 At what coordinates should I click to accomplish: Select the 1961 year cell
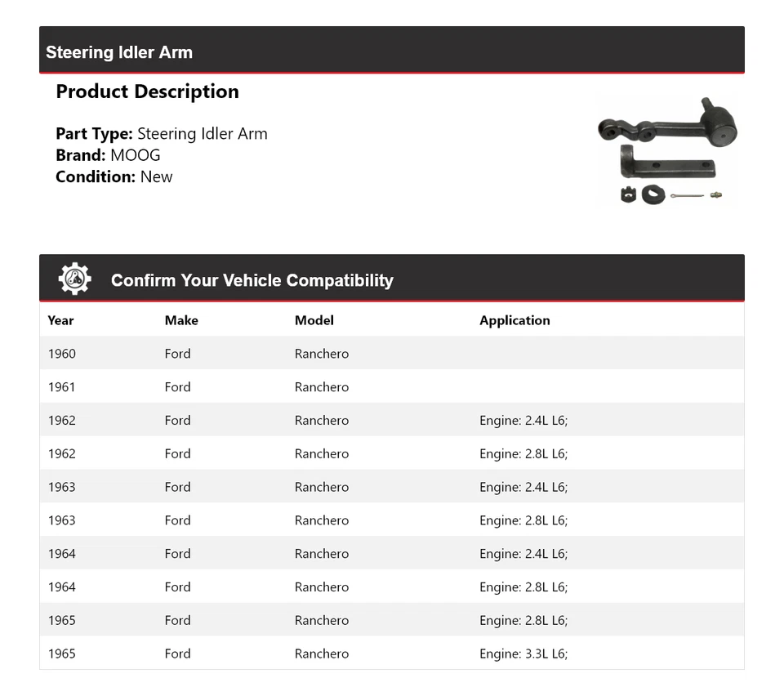point(61,387)
